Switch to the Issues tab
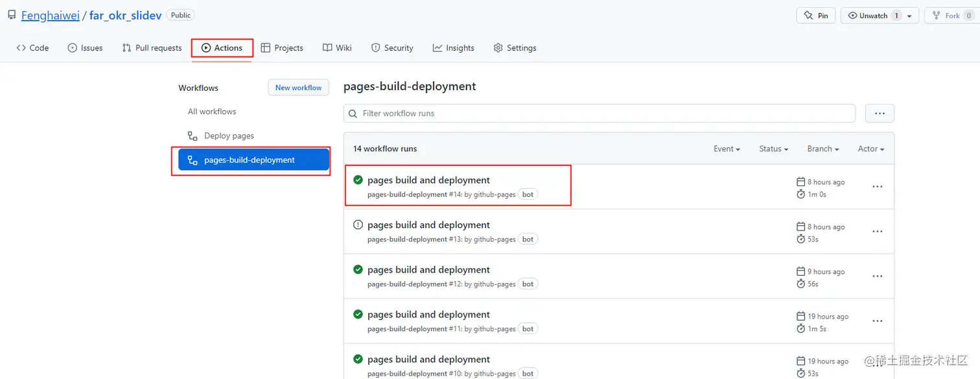Viewport: 980px width, 379px height. coord(85,48)
